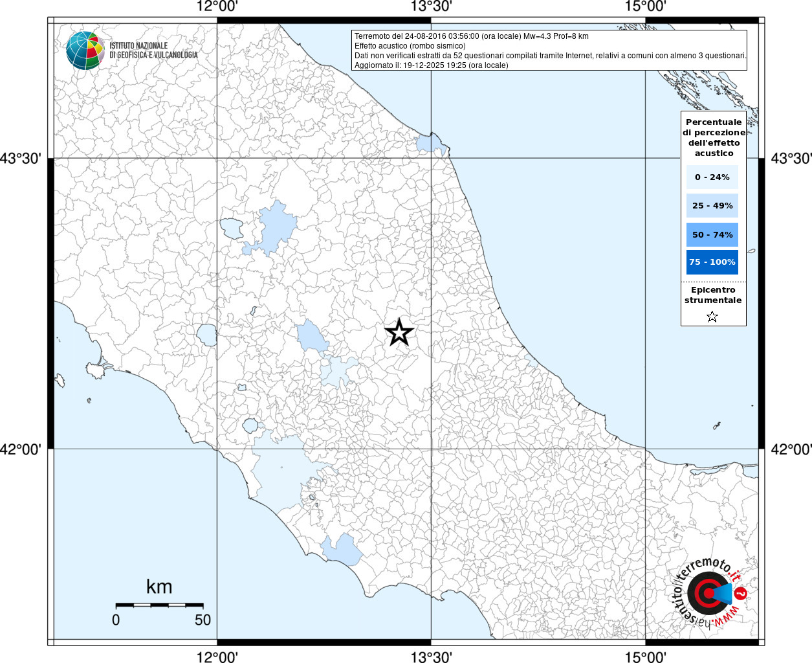812x663 pixels.
Task: Click the top 12°00' longitude label
Action: pyautogui.click(x=217, y=6)
